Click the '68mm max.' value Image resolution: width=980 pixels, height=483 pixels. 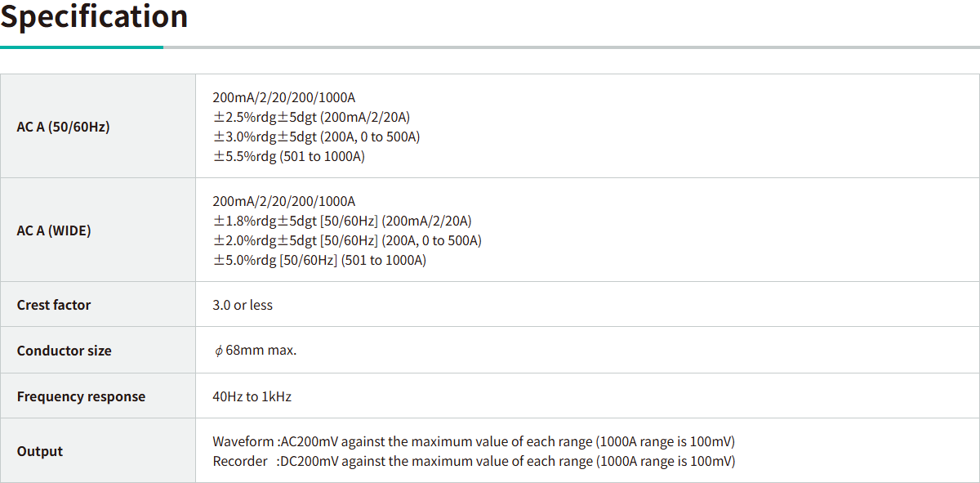click(x=261, y=351)
